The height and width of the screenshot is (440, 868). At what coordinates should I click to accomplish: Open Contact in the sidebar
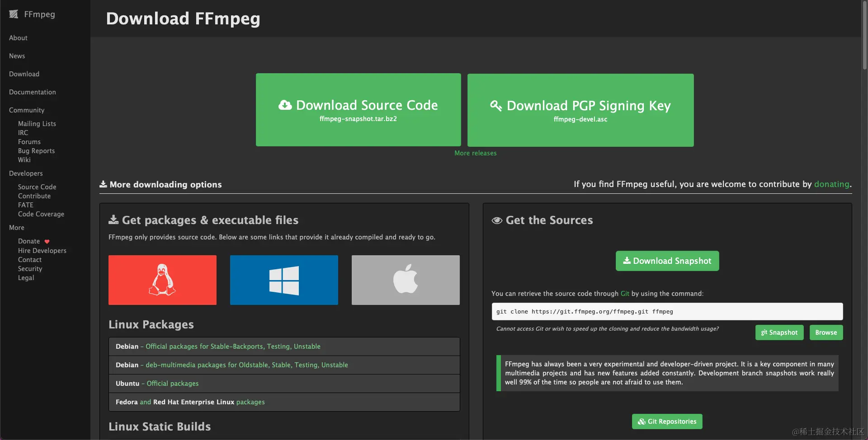30,260
